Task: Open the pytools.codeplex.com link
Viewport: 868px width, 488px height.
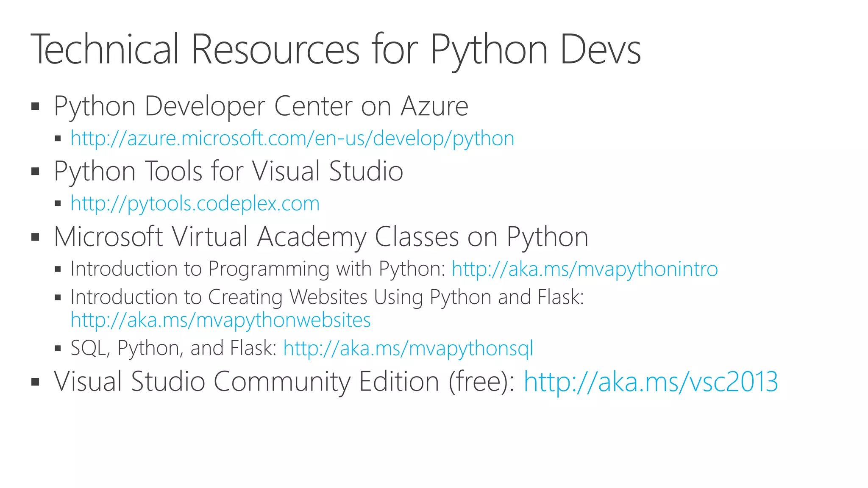Action: (195, 204)
